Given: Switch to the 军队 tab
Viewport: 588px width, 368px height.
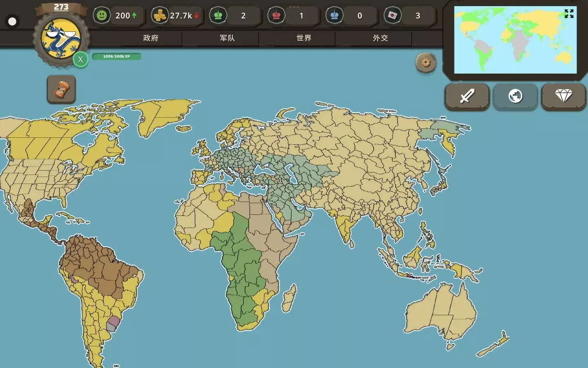Looking at the screenshot, I should [227, 38].
